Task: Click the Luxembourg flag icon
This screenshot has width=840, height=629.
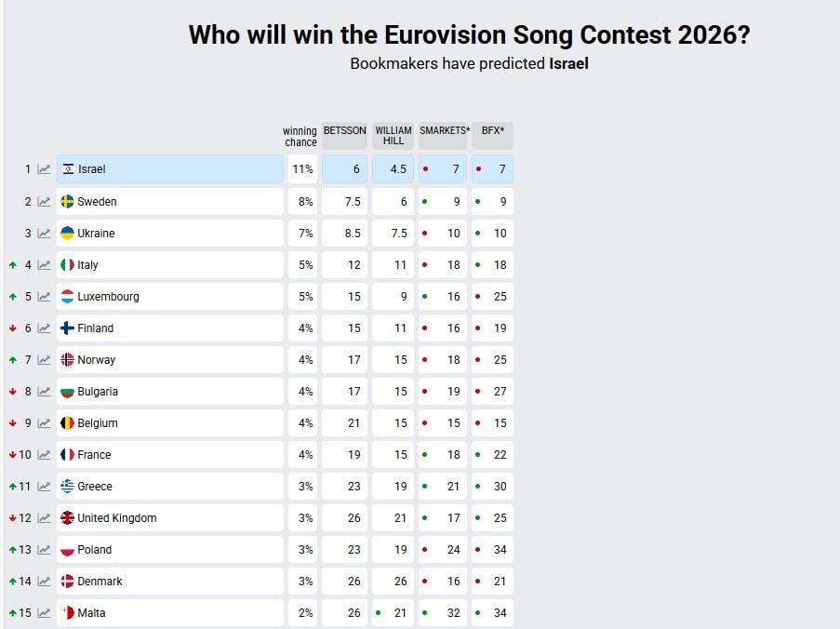Action: coord(67,297)
